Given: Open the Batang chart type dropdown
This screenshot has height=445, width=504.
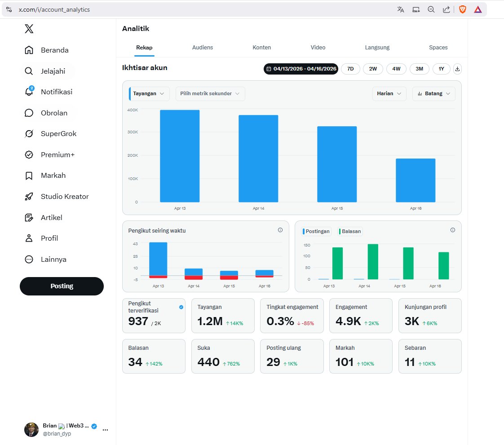Looking at the screenshot, I should click(x=433, y=93).
